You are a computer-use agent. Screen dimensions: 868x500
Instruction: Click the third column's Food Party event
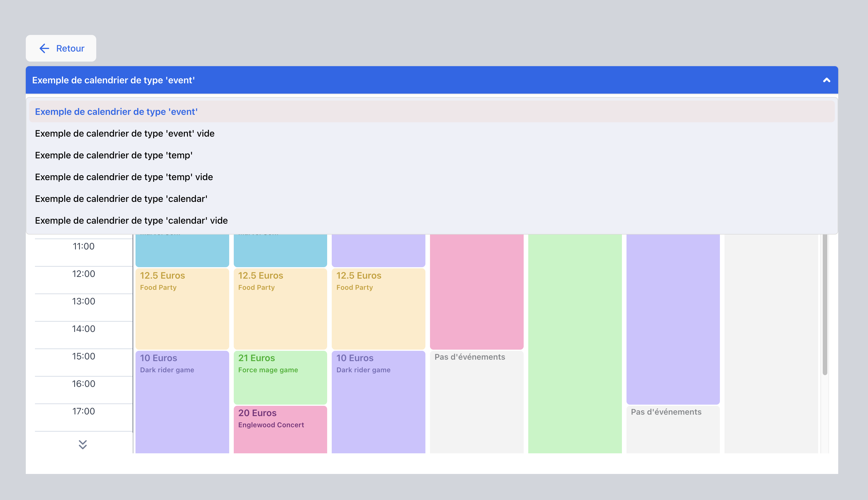[378, 308]
